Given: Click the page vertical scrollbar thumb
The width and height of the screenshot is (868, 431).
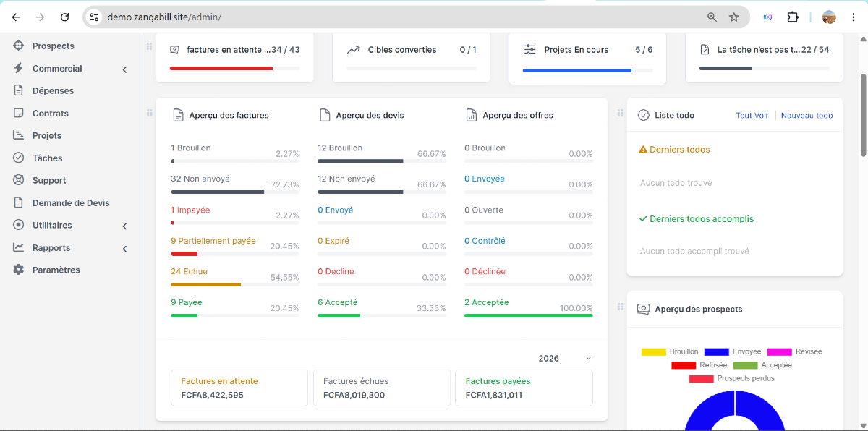Looking at the screenshot, I should tap(863, 114).
